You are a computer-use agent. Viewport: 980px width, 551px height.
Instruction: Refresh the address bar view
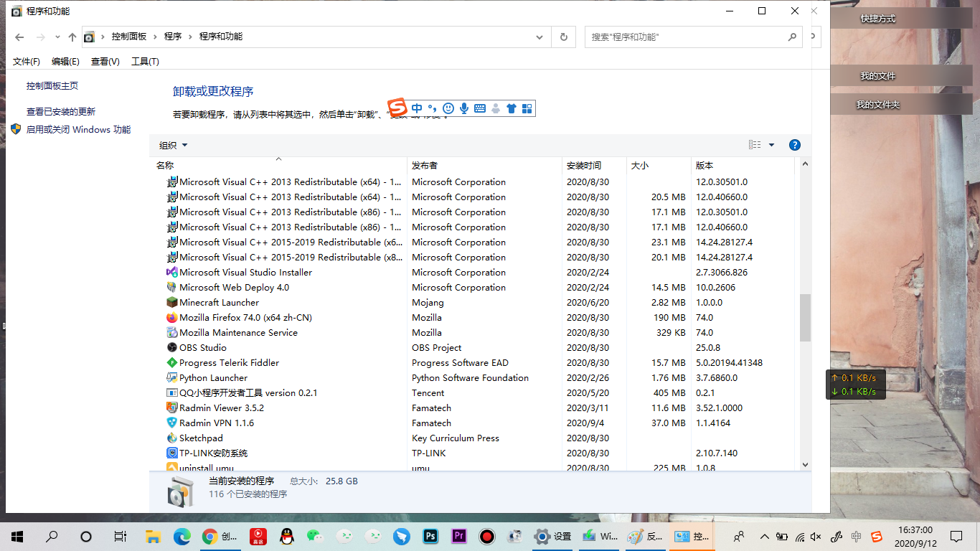[x=564, y=37]
